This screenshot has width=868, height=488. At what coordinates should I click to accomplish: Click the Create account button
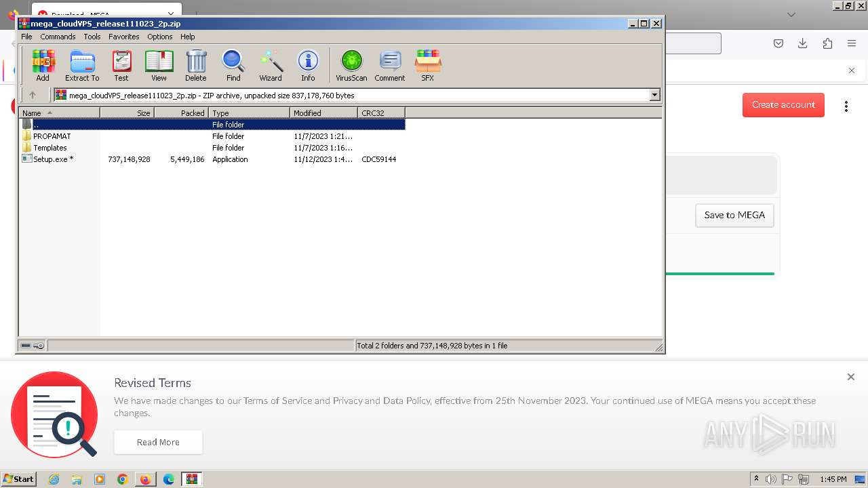point(783,105)
